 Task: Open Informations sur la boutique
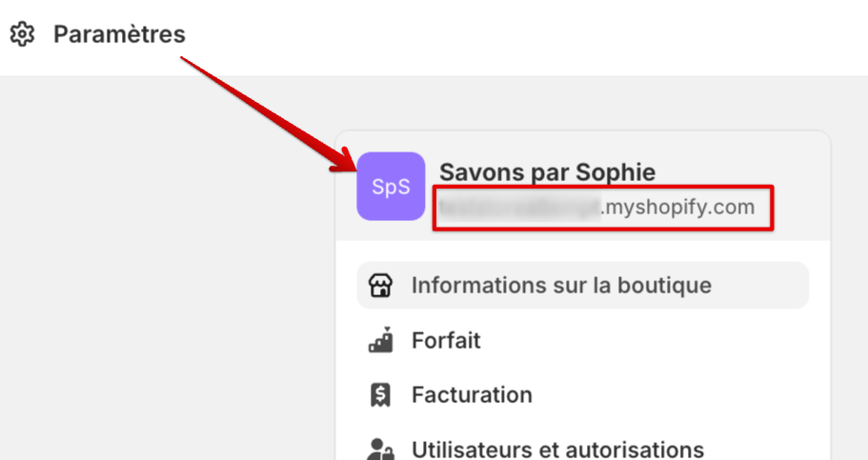point(561,286)
